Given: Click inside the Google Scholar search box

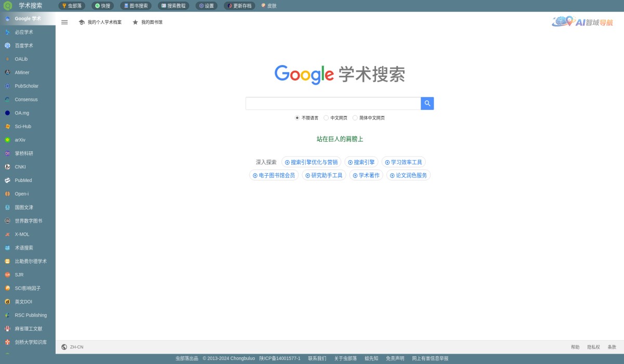Looking at the screenshot, I should pyautogui.click(x=333, y=103).
